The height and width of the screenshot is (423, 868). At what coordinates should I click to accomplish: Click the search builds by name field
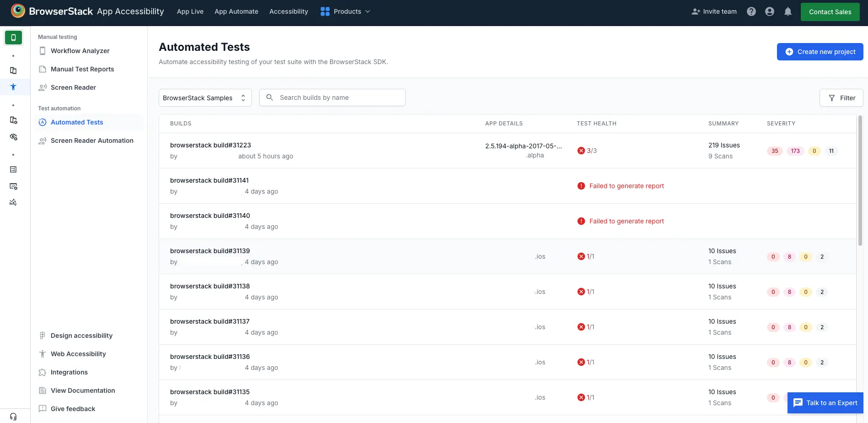tap(332, 97)
